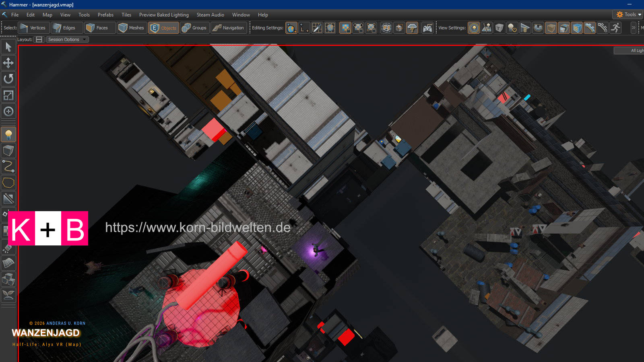Launch the gamepad game-preview icon
The height and width of the screenshot is (362, 644).
point(427,28)
